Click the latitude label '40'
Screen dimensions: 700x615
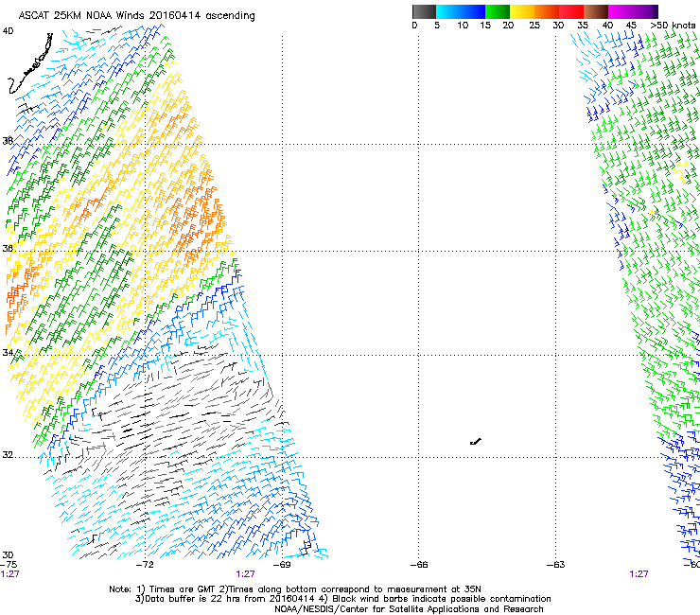tap(8, 31)
